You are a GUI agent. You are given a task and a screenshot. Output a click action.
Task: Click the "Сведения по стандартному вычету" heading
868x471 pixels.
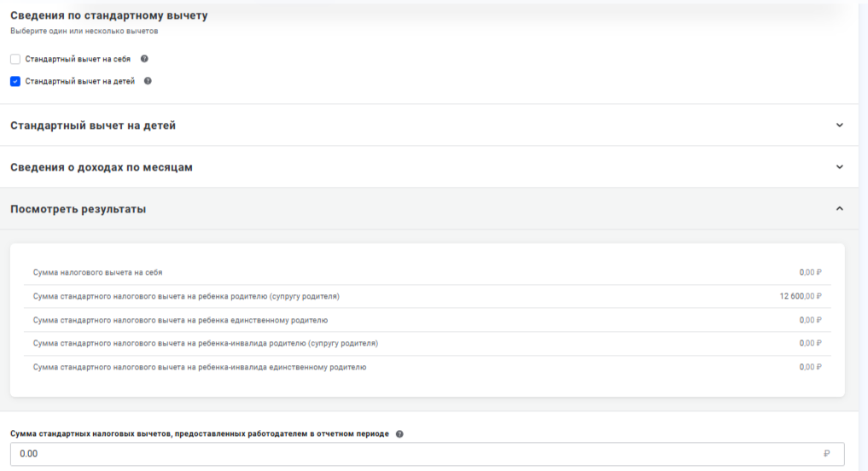point(108,15)
